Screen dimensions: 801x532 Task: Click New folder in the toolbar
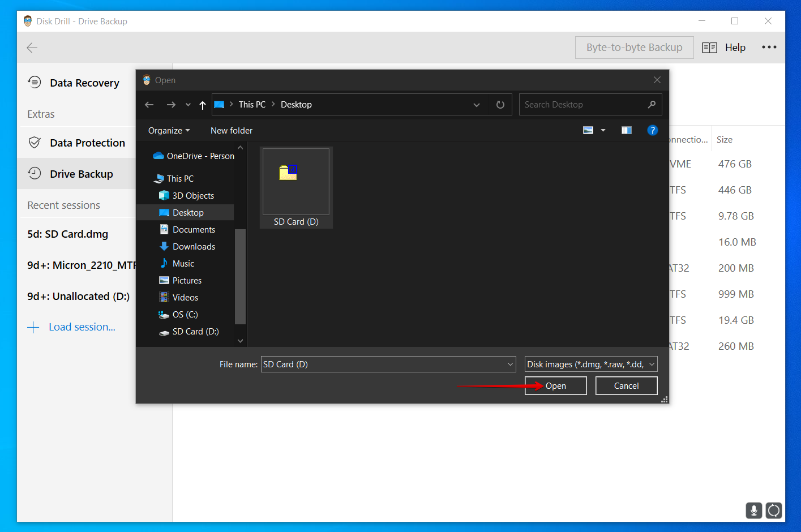pos(232,131)
